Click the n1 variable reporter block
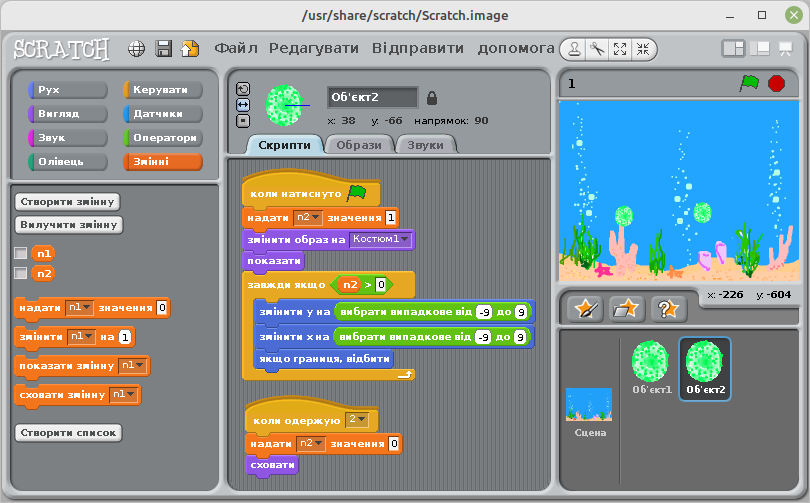 click(43, 253)
